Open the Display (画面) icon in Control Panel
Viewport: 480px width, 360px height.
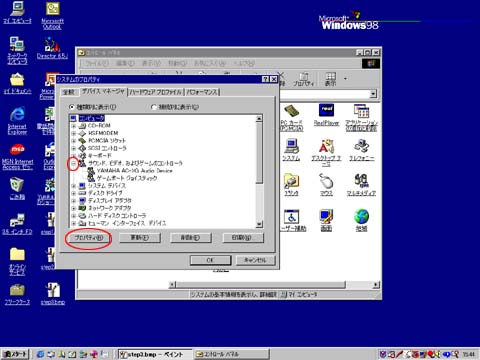click(x=326, y=217)
